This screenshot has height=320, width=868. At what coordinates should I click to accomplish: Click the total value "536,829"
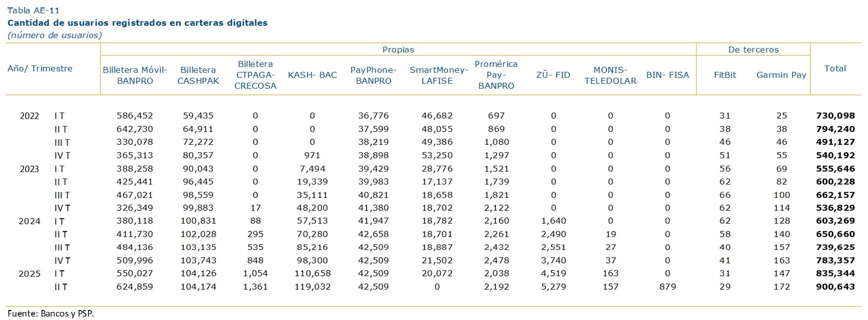pos(835,208)
